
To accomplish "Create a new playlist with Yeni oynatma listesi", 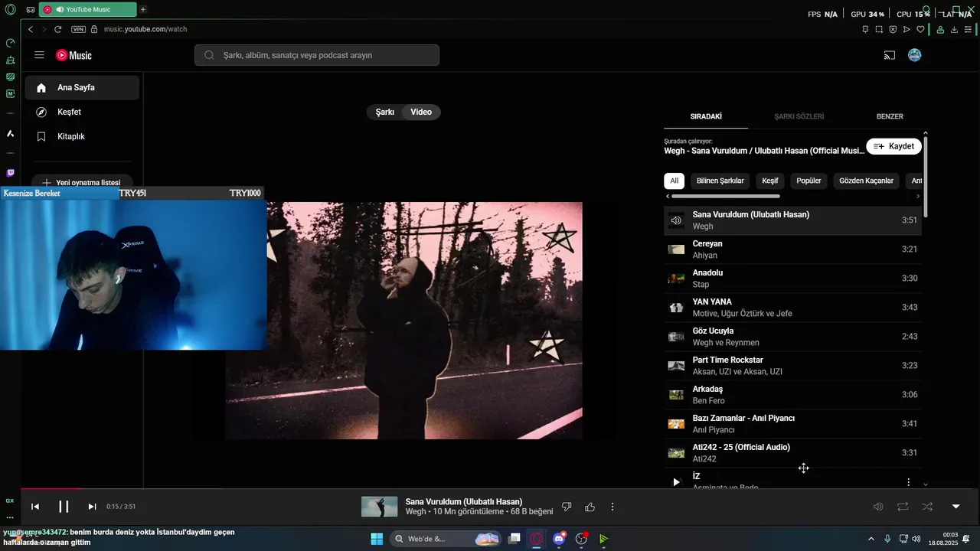I will [x=82, y=183].
